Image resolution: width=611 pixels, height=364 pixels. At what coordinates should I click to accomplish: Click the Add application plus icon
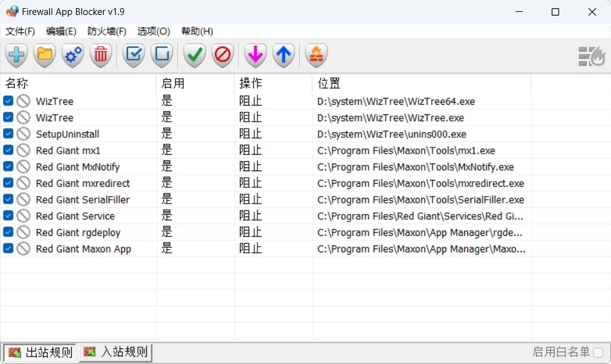(x=16, y=55)
